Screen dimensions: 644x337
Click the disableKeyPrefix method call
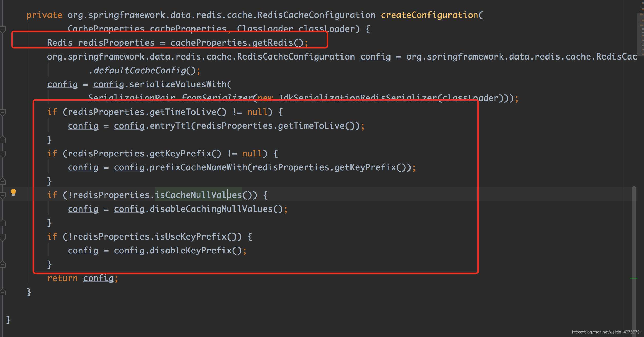click(x=191, y=250)
